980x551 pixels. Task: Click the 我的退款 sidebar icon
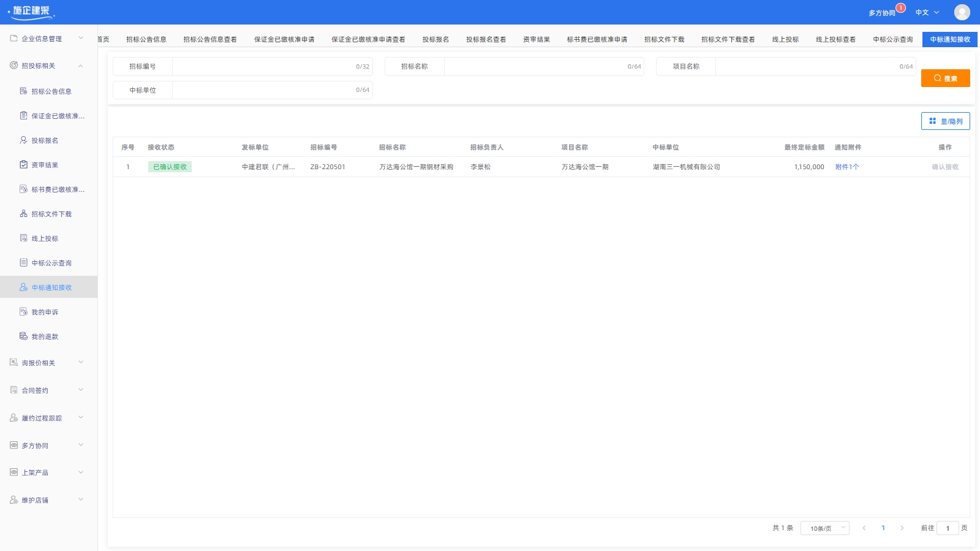(x=23, y=336)
